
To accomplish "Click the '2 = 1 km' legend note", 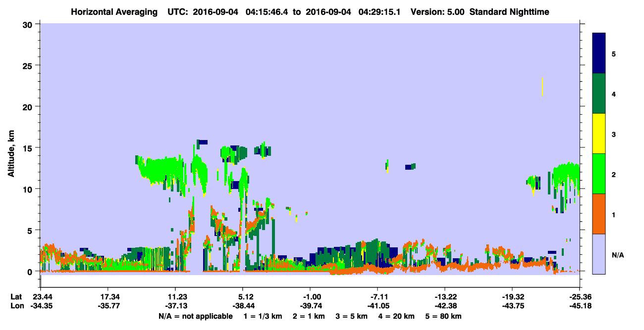I will click(308, 316).
